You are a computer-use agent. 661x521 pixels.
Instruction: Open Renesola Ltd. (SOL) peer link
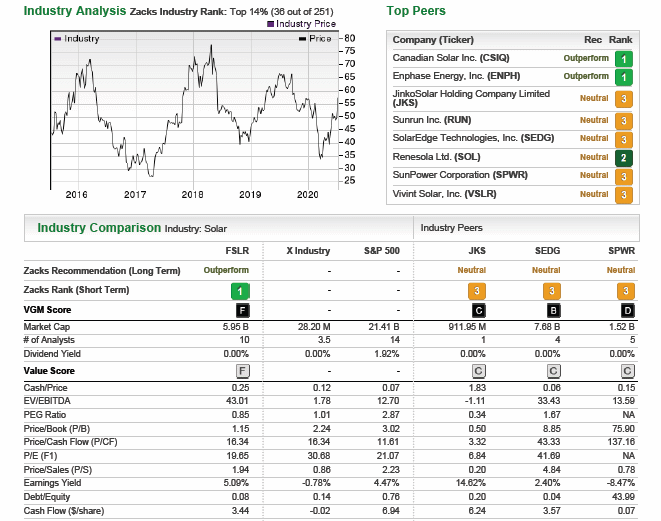(x=436, y=157)
